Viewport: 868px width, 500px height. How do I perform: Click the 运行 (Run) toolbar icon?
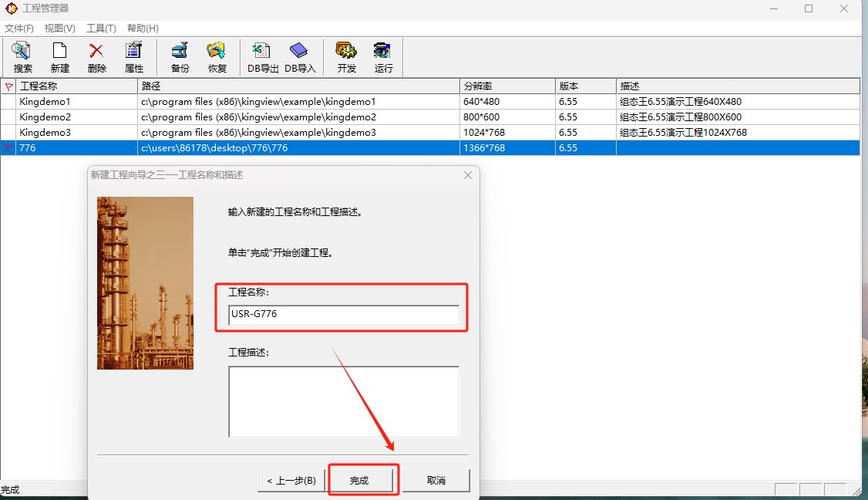(383, 57)
